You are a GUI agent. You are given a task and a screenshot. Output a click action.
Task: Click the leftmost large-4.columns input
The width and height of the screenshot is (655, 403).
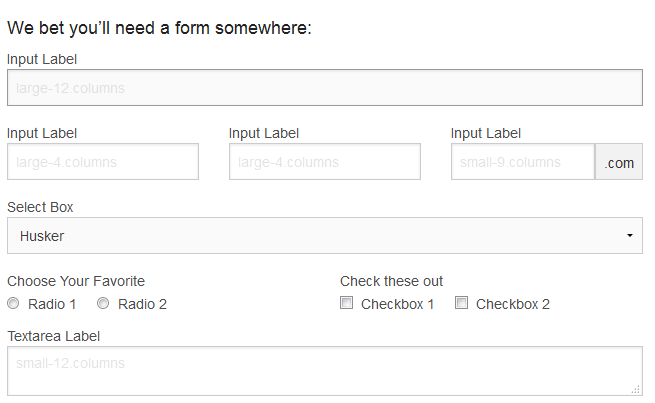(x=103, y=162)
